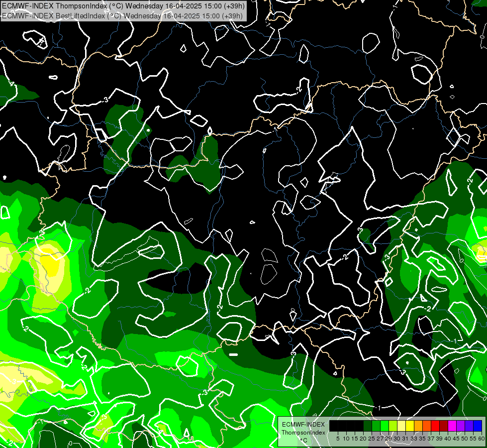Select the bright green 27–29 legend swatch
Screen dimensions: 487x448
(x=385, y=426)
